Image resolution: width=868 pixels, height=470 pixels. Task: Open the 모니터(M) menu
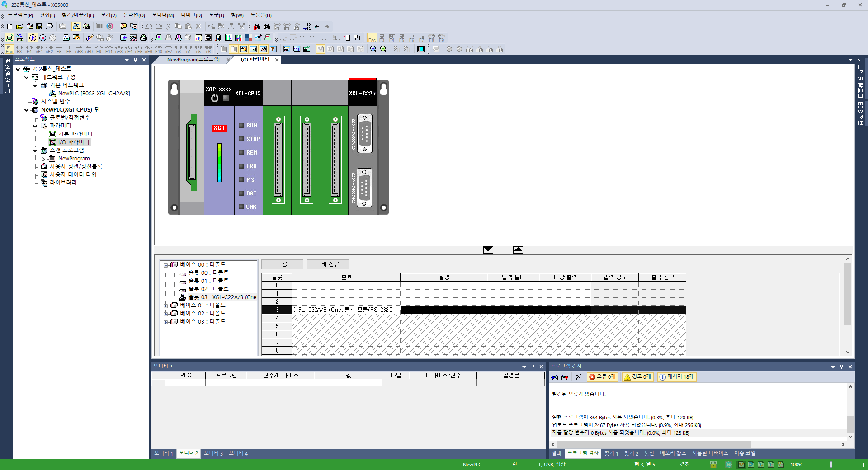pyautogui.click(x=163, y=15)
